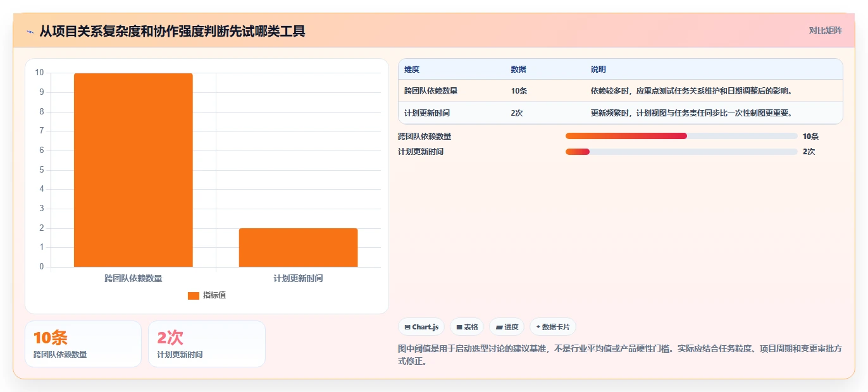Click the title 从项目关系复杂度和协作强度判断先试哪类工具

click(x=172, y=31)
